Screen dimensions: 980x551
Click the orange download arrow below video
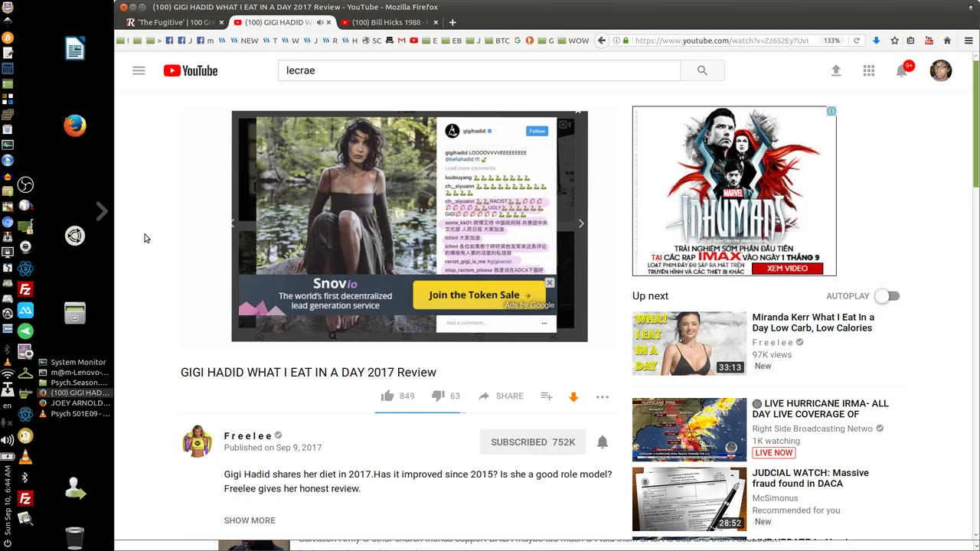(x=573, y=396)
